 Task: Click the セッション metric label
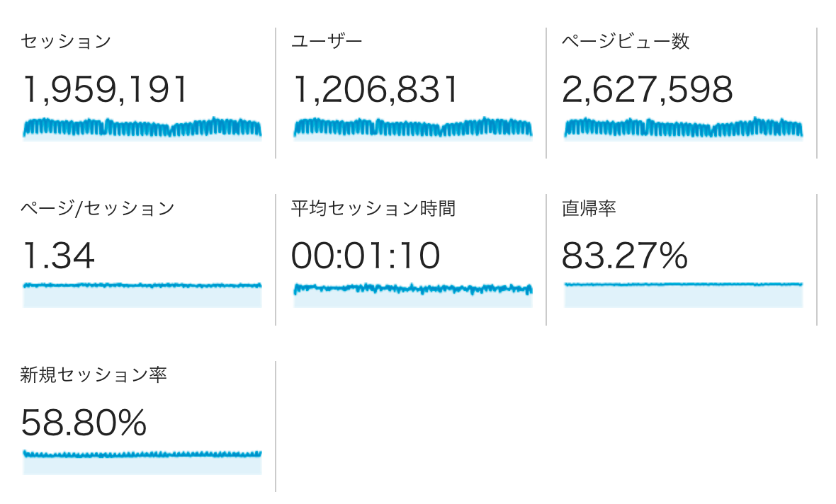pos(66,41)
